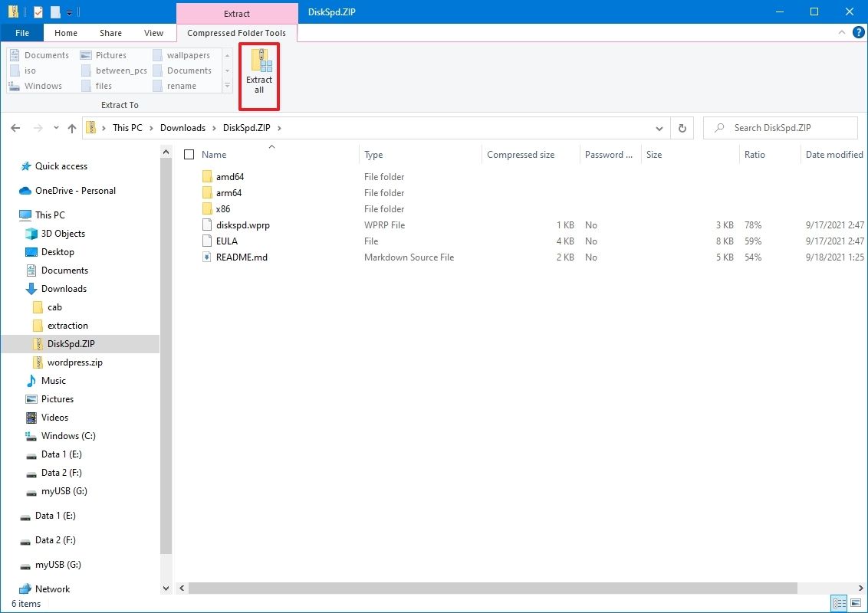Viewport: 868px width, 613px height.
Task: Select the README.md file
Action: 242,257
